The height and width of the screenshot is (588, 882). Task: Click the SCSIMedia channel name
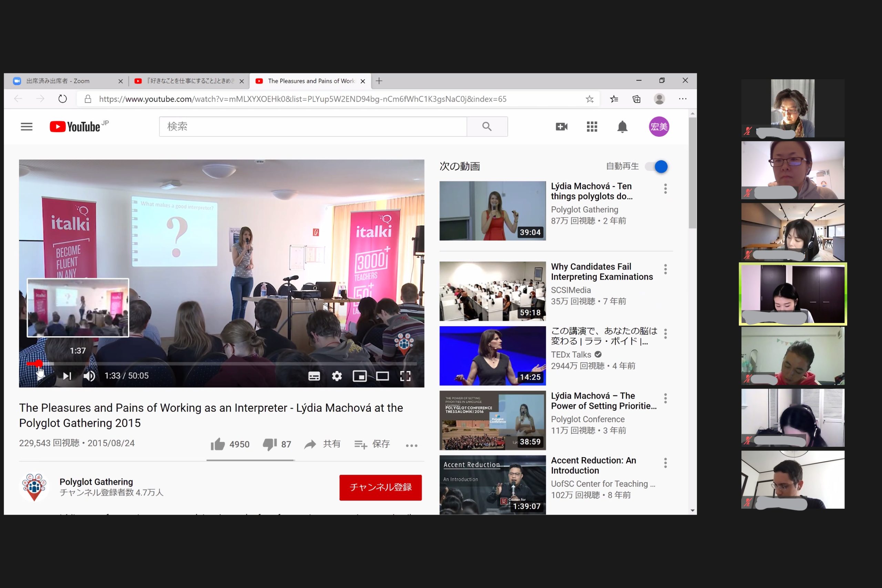pos(571,290)
